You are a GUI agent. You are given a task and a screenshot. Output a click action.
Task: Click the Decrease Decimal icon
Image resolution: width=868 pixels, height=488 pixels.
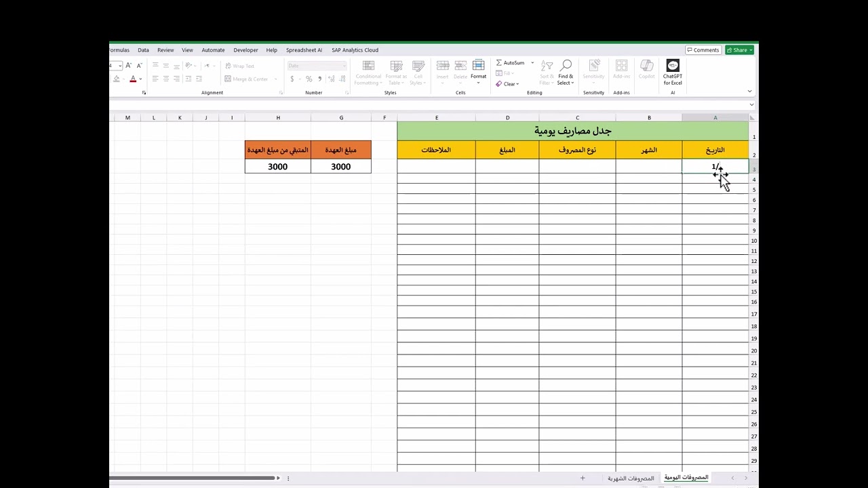pos(344,79)
